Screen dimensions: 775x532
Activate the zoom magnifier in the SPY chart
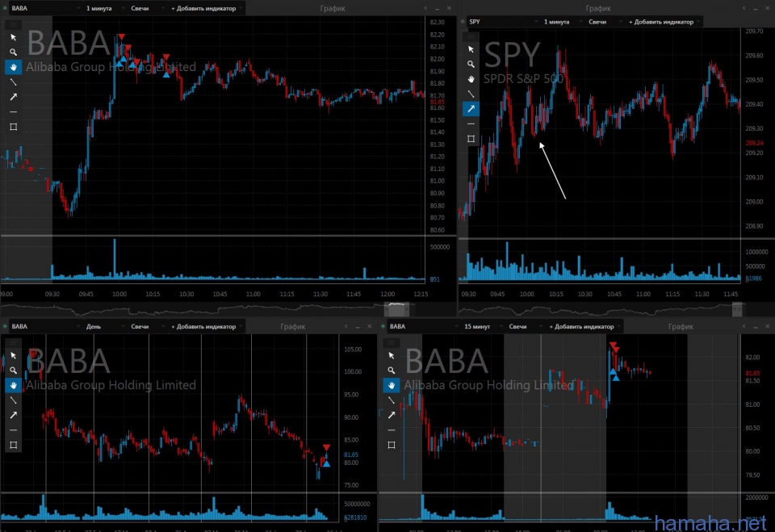[471, 64]
